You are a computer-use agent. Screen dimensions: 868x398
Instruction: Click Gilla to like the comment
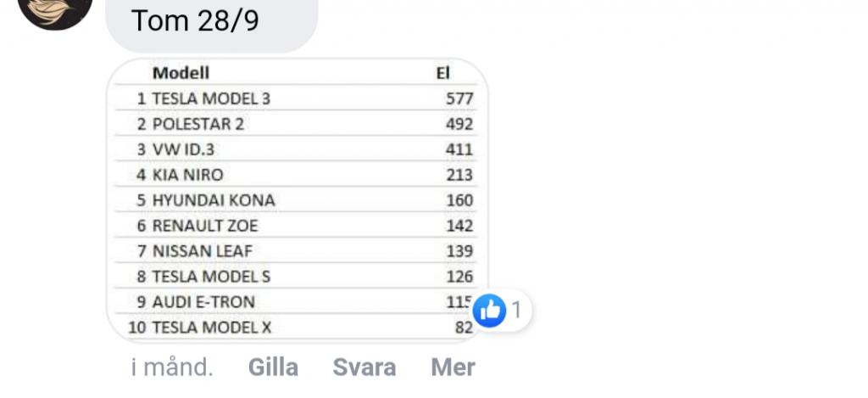click(273, 367)
